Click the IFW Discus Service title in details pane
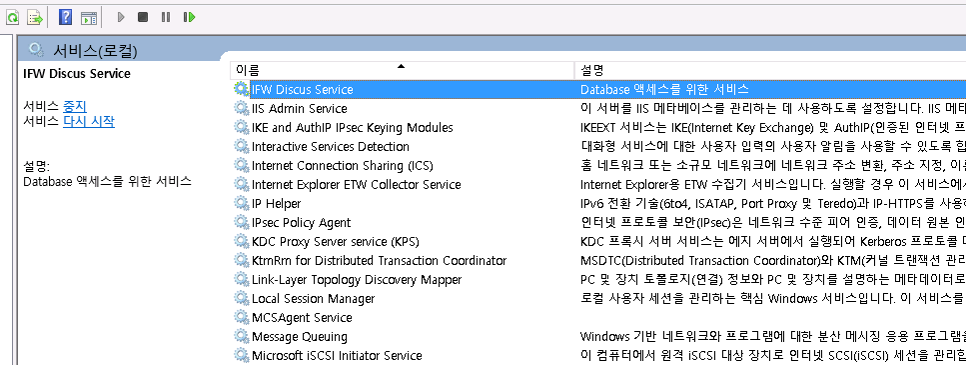Screen dimensions: 966x365 point(77,73)
